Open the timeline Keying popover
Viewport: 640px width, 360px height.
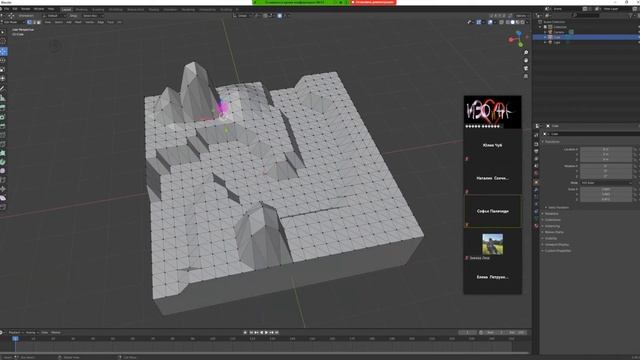click(31, 332)
